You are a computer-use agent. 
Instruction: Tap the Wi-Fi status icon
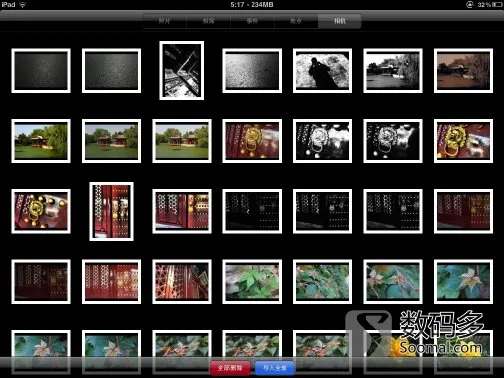[x=23, y=5]
